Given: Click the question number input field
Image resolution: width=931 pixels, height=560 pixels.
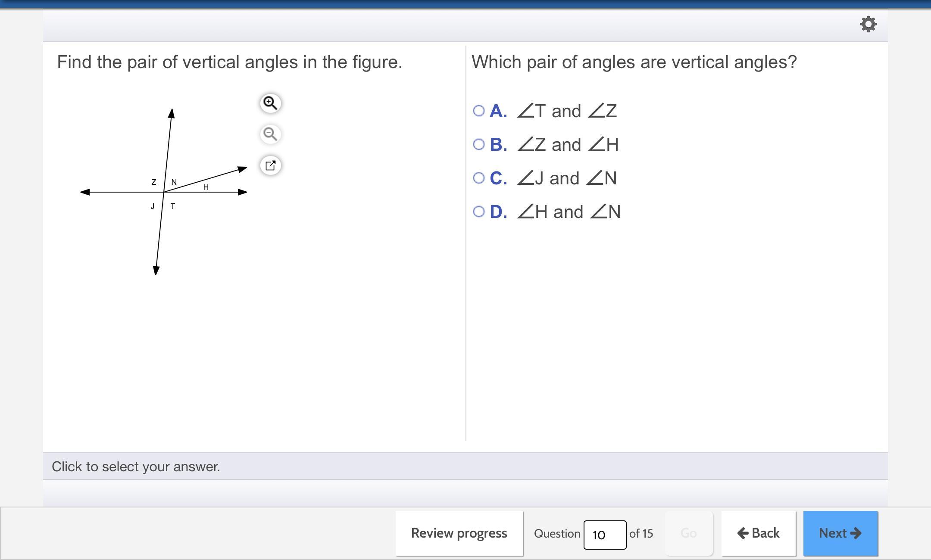Looking at the screenshot, I should 604,535.
